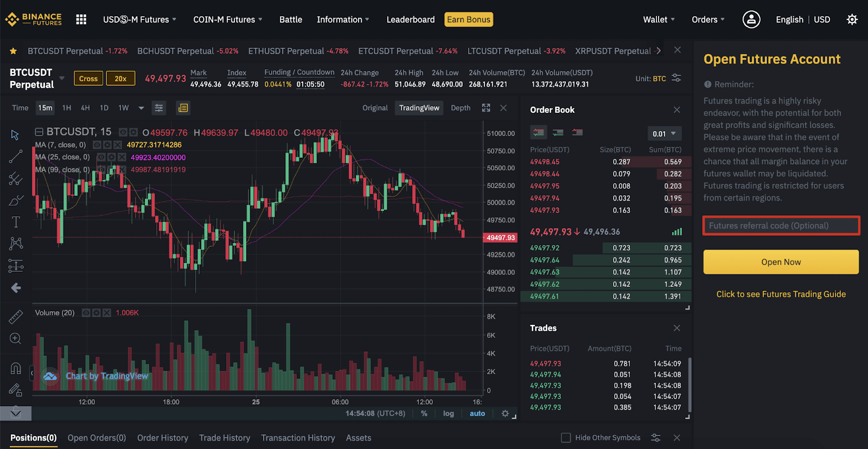Toggle magnet mode in drawing toolbar
This screenshot has width=868, height=449.
(x=16, y=368)
